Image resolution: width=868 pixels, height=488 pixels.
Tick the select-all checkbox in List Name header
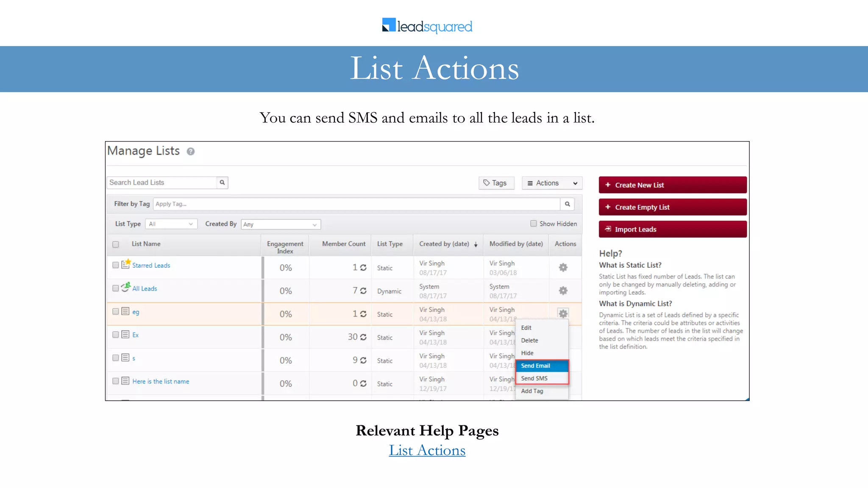tap(116, 244)
